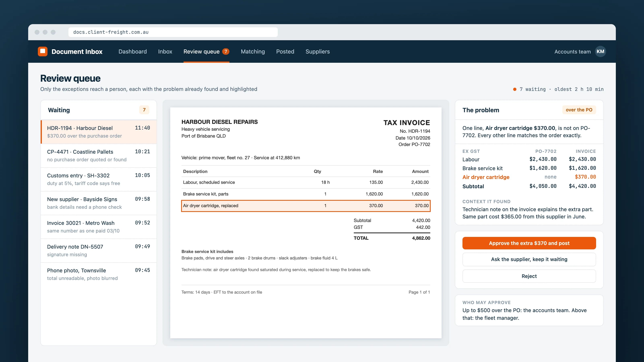Image resolution: width=644 pixels, height=362 pixels.
Task: Click '7 waiting · oldest 2 h 10 min'
Action: [561, 89]
